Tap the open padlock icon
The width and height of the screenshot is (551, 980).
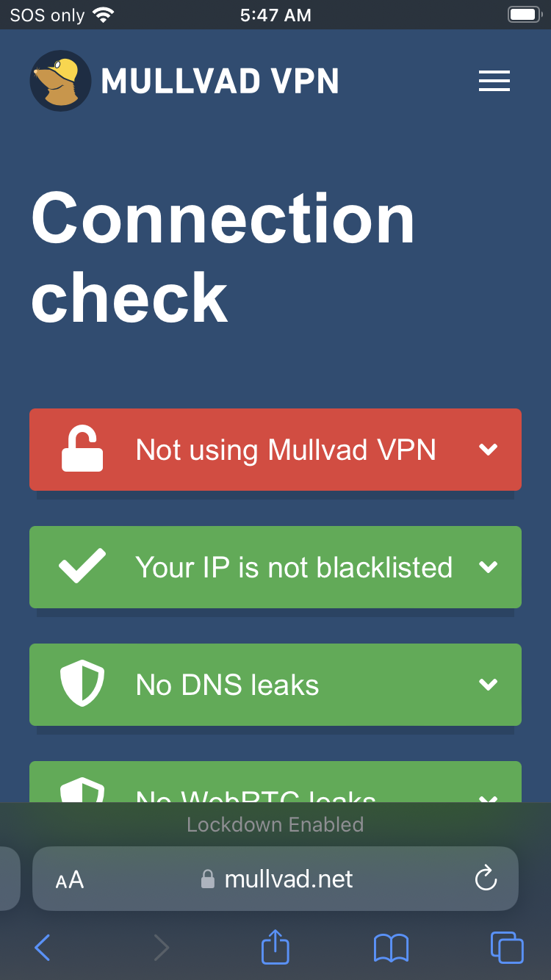[82, 450]
